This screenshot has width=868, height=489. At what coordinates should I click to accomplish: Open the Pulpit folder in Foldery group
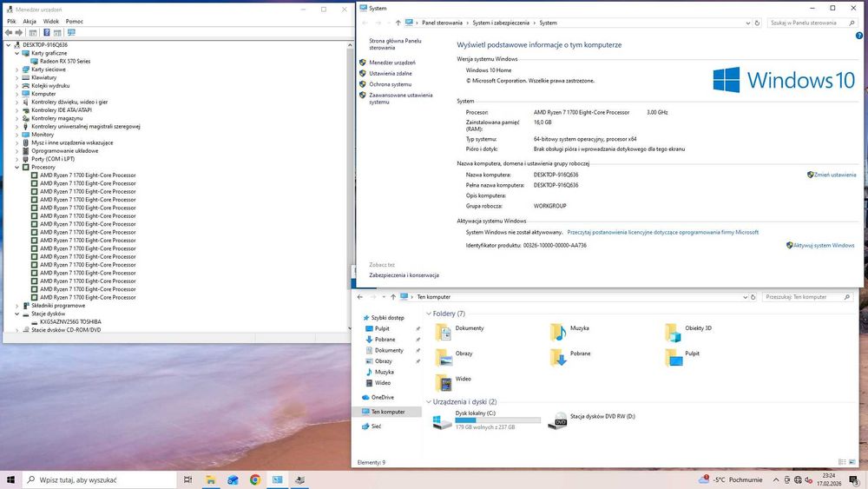coord(682,357)
